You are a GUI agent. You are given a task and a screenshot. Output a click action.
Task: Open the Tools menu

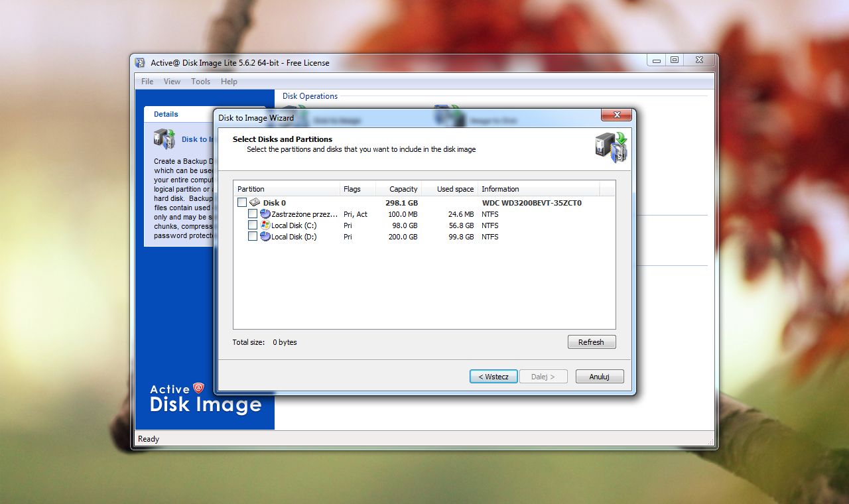coord(200,82)
